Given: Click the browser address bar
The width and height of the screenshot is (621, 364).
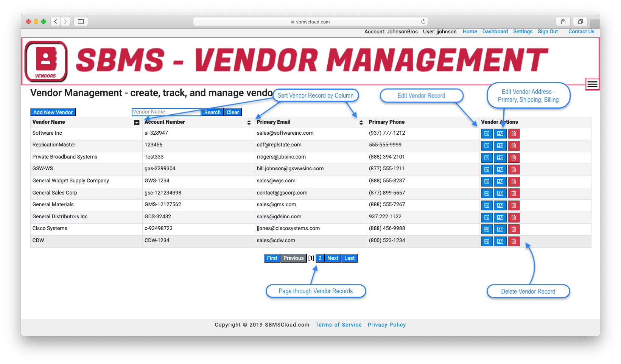Looking at the screenshot, I should point(310,22).
